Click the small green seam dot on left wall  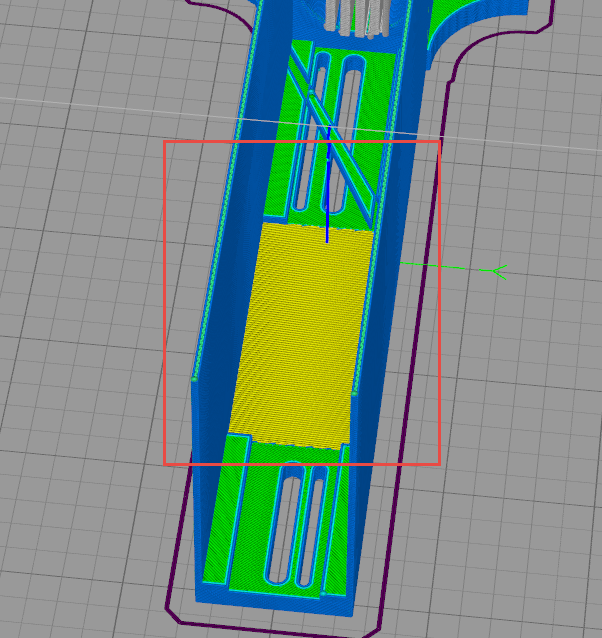point(194,379)
